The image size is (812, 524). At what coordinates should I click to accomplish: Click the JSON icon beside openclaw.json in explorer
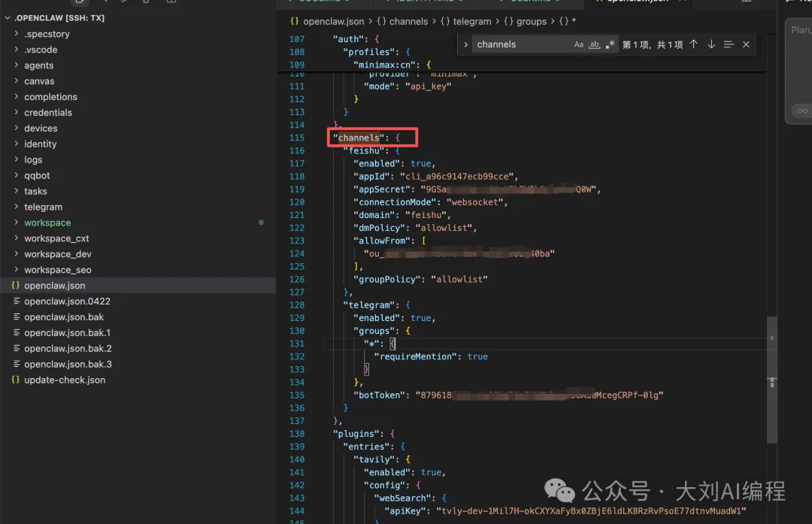(16, 286)
